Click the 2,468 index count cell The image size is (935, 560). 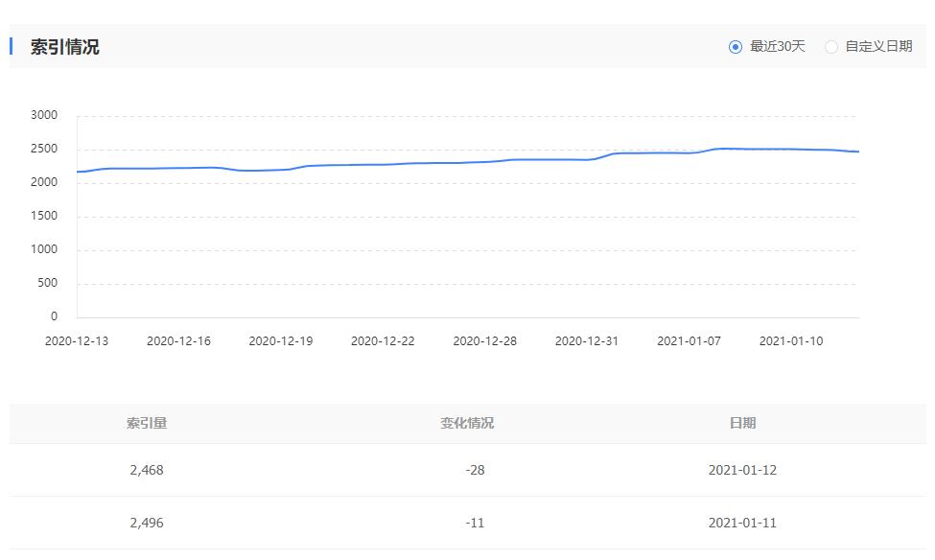147,470
